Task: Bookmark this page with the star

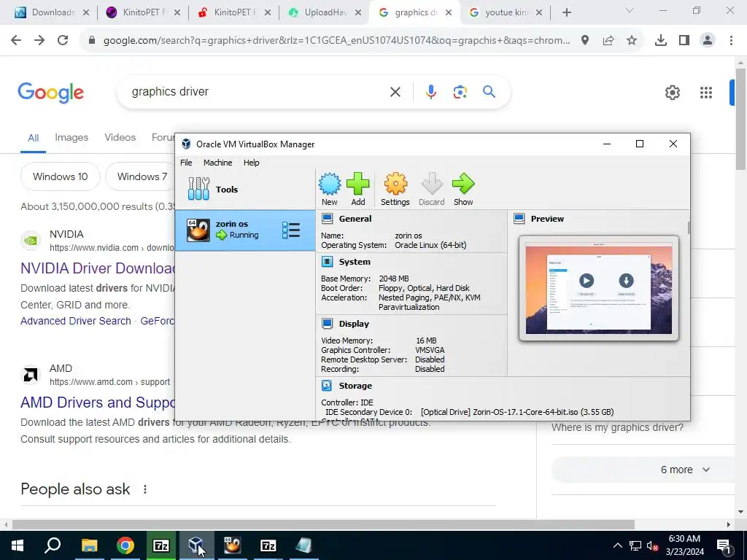Action: (x=631, y=41)
